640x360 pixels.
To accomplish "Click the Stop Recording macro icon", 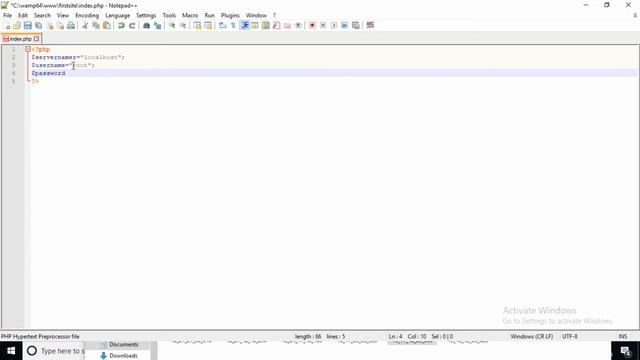I will coord(323,25).
